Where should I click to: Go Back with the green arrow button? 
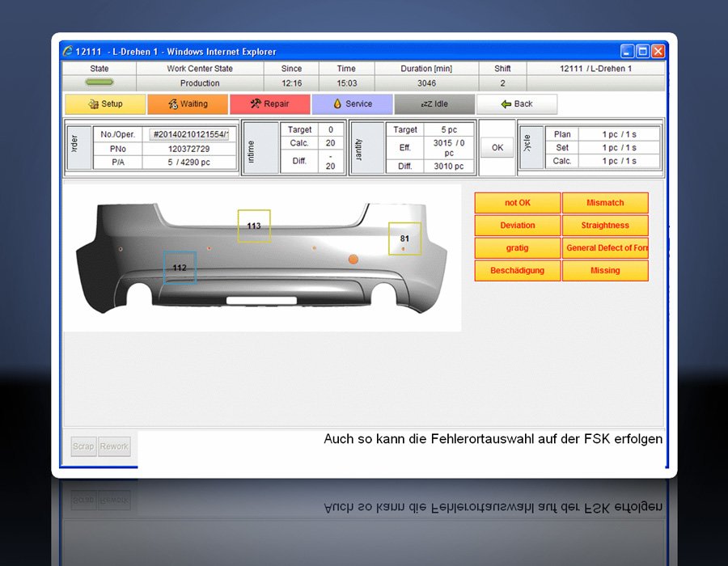click(517, 104)
